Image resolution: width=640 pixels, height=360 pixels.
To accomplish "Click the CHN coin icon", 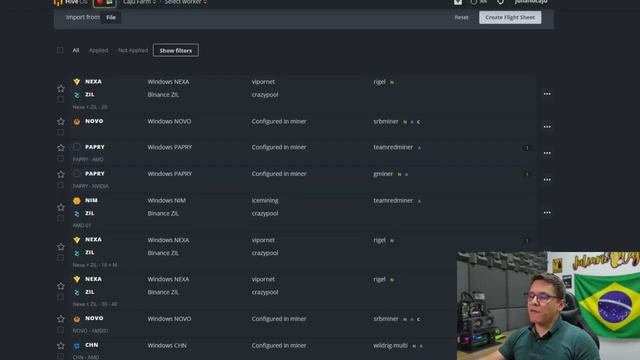I will (77, 346).
